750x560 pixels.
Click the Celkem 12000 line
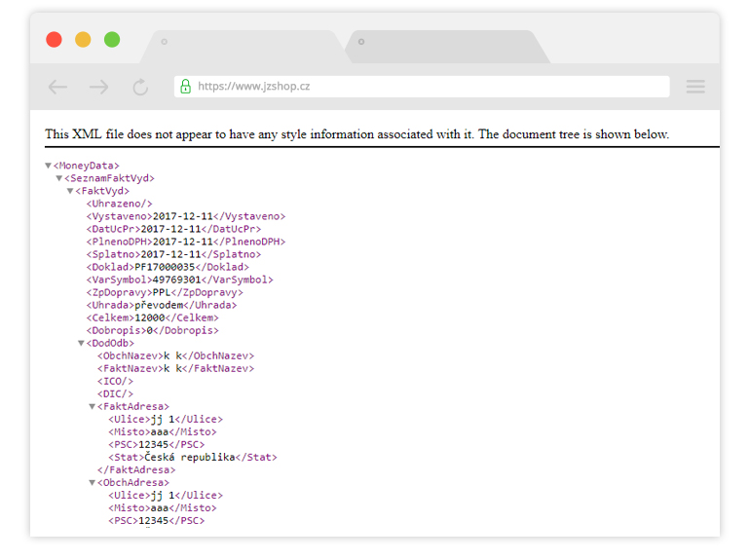point(153,317)
